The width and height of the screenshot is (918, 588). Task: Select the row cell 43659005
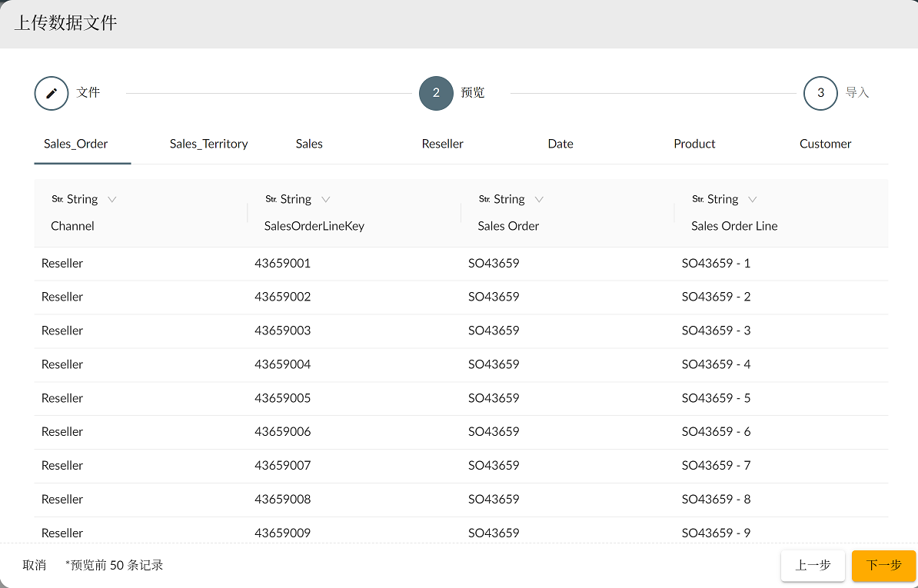pyautogui.click(x=283, y=398)
